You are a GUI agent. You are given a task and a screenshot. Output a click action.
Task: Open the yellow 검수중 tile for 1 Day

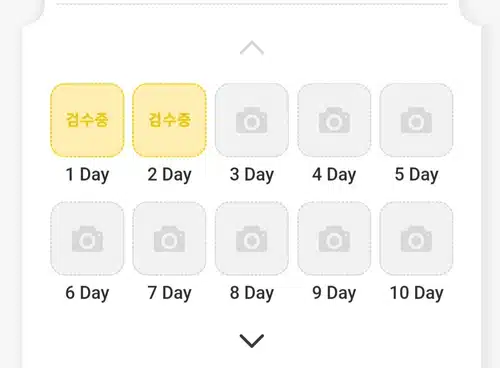click(x=87, y=120)
